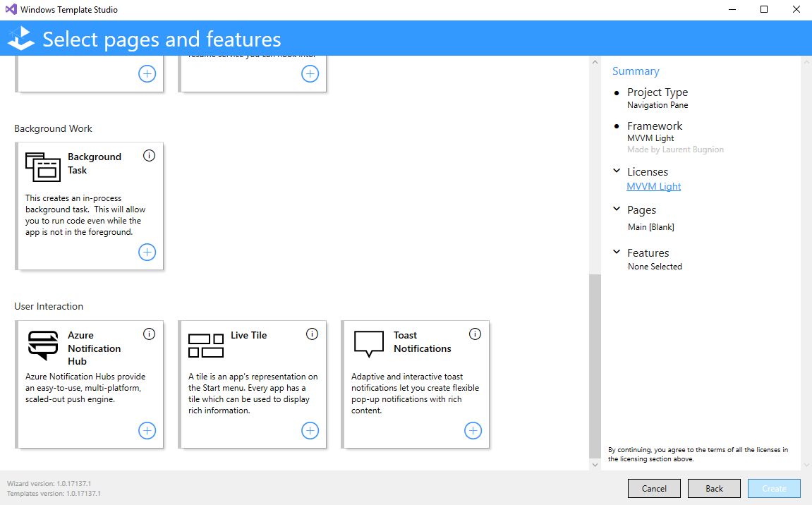
Task: Click the features list scrollbar thumb
Action: pyautogui.click(x=595, y=365)
